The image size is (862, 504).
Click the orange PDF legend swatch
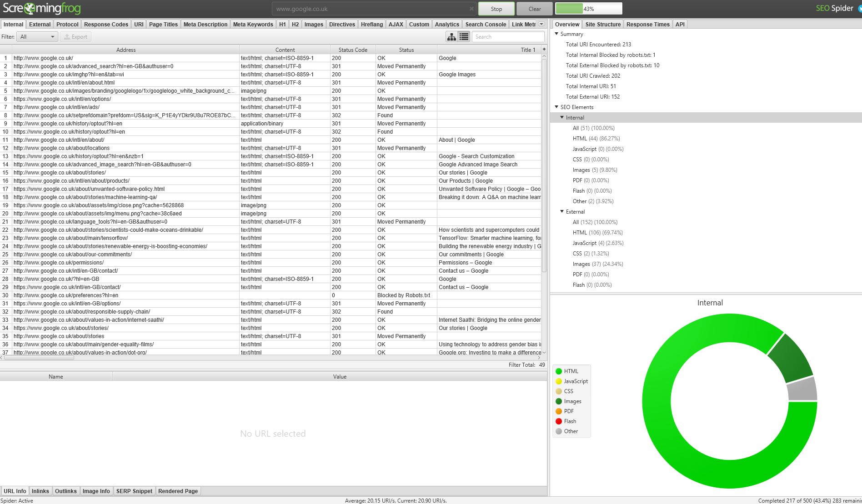(559, 411)
